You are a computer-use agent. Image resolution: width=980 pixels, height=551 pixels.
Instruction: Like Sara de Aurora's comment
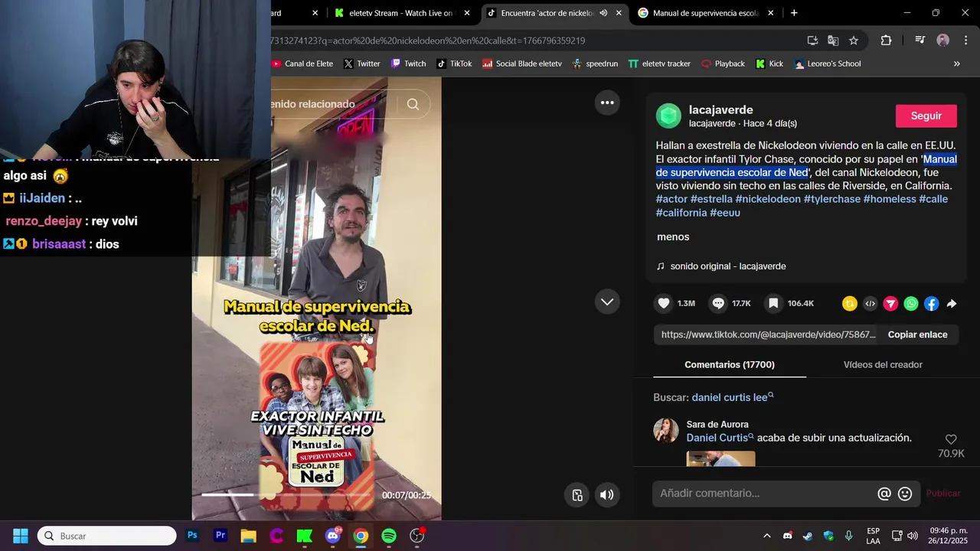point(951,439)
